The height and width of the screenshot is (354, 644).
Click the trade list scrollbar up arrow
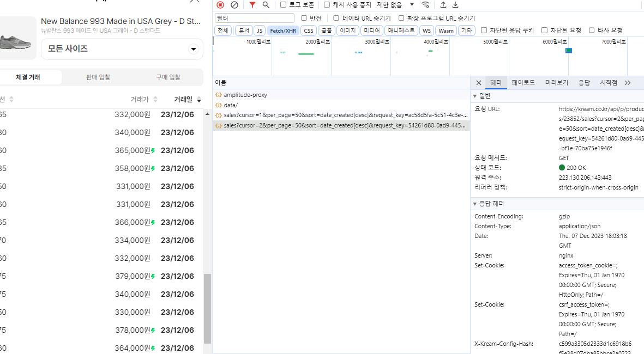[207, 114]
